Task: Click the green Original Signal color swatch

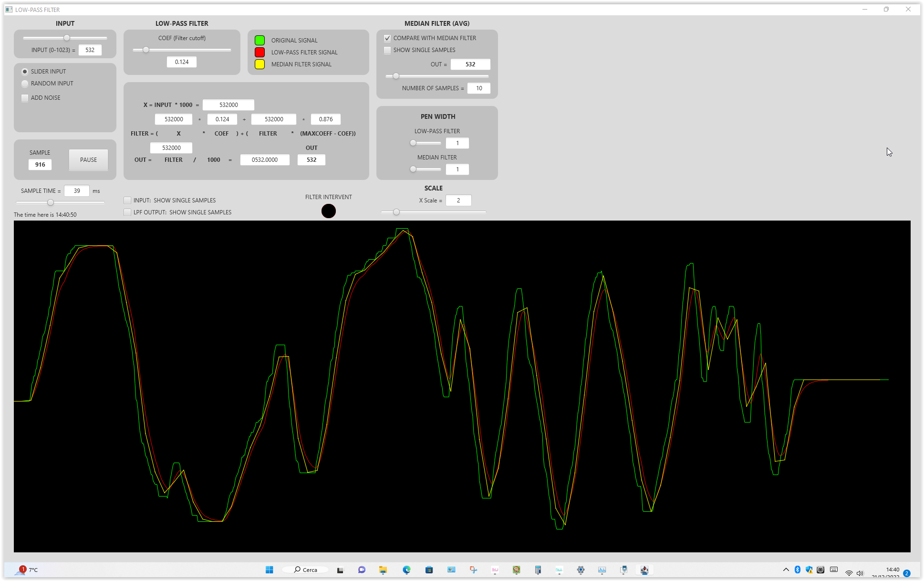Action: pos(260,41)
